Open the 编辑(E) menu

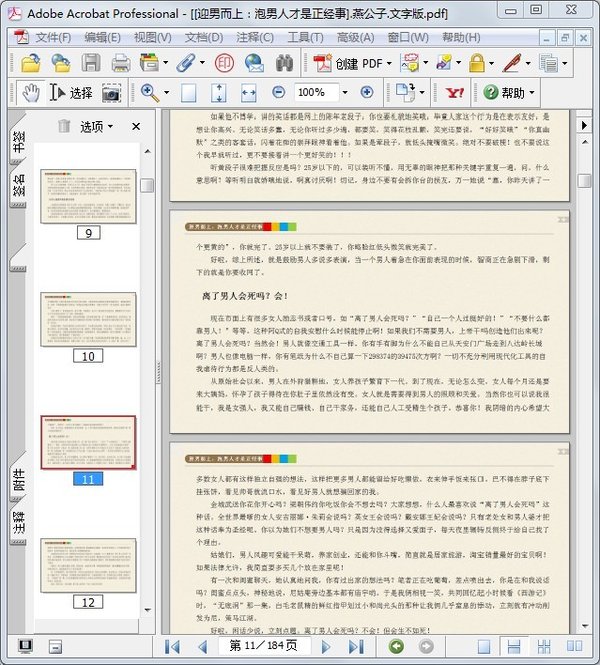[x=102, y=38]
